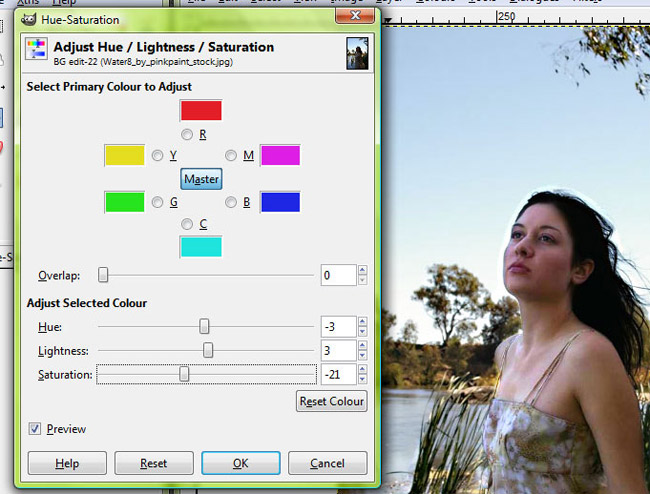Select the Y (yellow) radio button
The width and height of the screenshot is (650, 494).
157,155
